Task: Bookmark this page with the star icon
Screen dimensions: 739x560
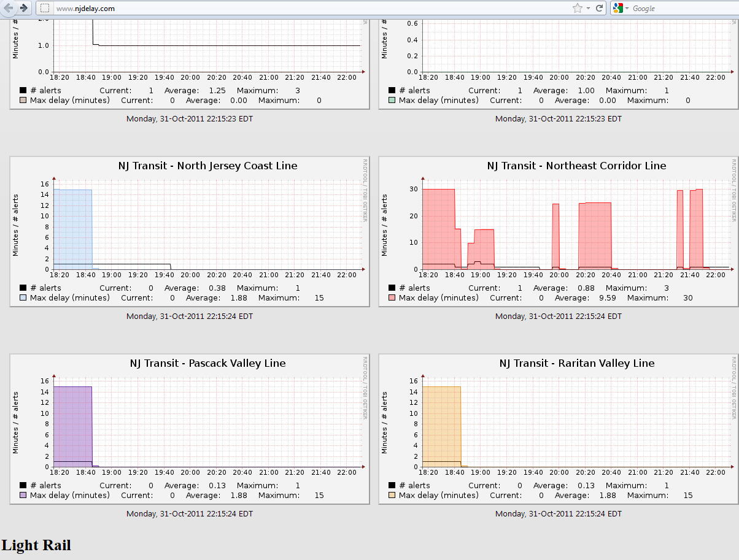Action: coord(577,9)
